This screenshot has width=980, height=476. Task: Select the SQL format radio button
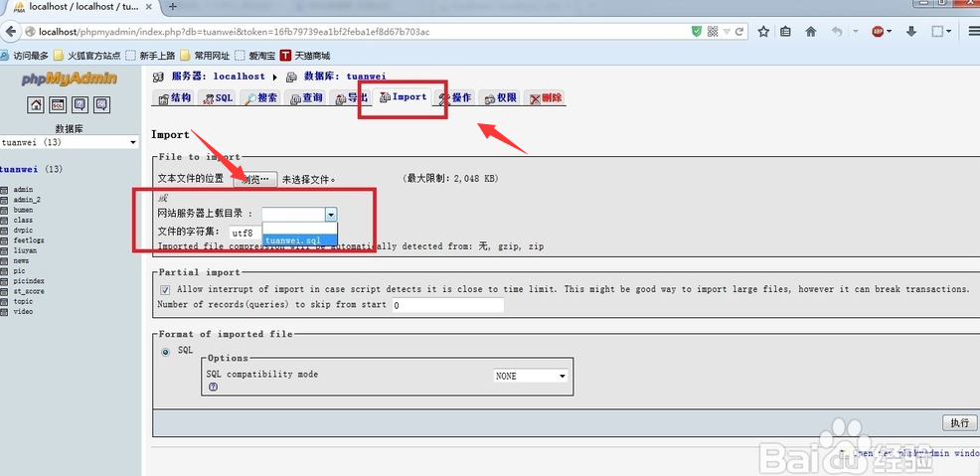click(165, 351)
